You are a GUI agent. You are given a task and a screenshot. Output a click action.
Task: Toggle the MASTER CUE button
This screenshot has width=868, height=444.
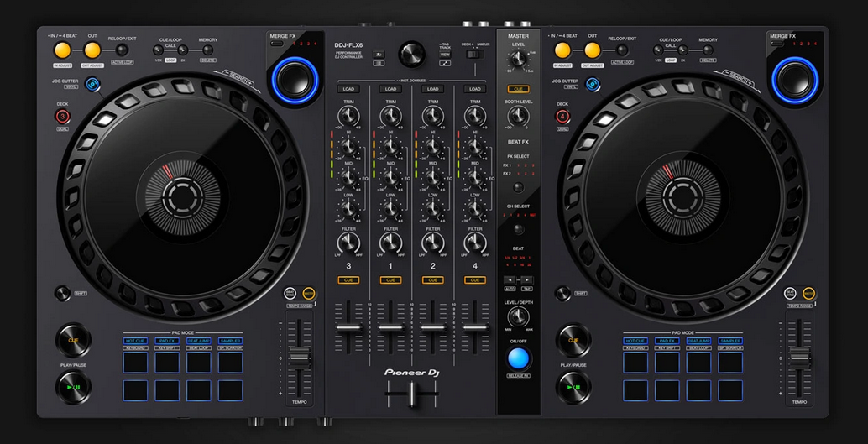pyautogui.click(x=518, y=89)
